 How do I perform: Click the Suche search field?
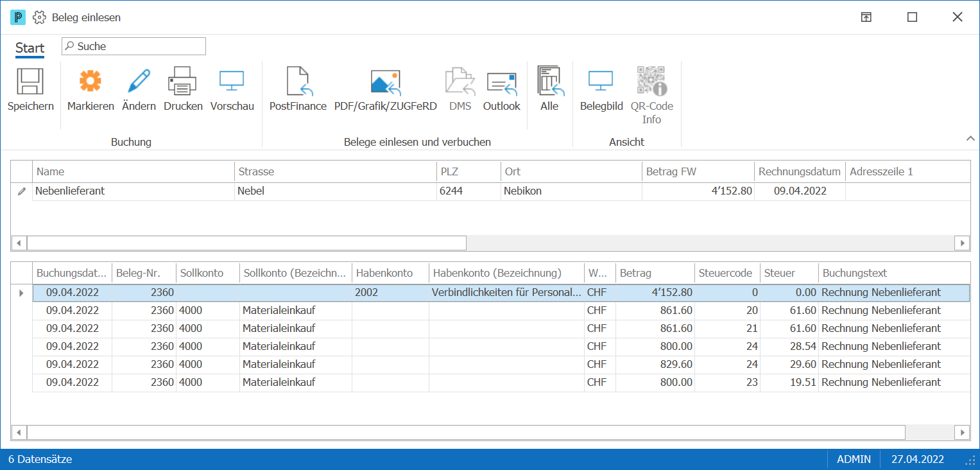pyautogui.click(x=133, y=46)
